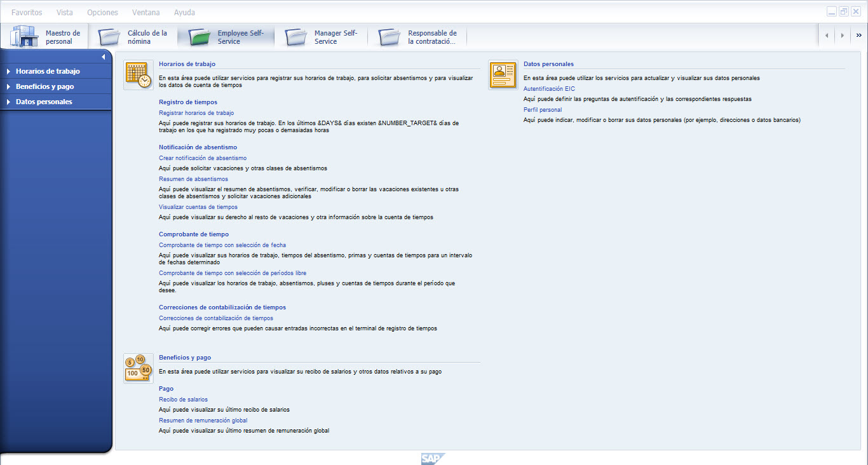Click the Horarios de trabajo calendar icon
This screenshot has width=868, height=465.
click(138, 74)
